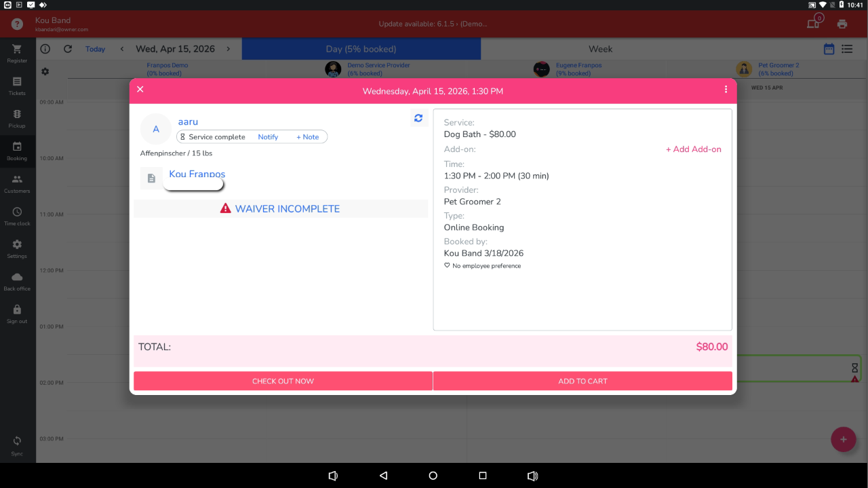Open the three-dot appointment options menu
The width and height of the screenshot is (868, 488).
[x=726, y=90]
